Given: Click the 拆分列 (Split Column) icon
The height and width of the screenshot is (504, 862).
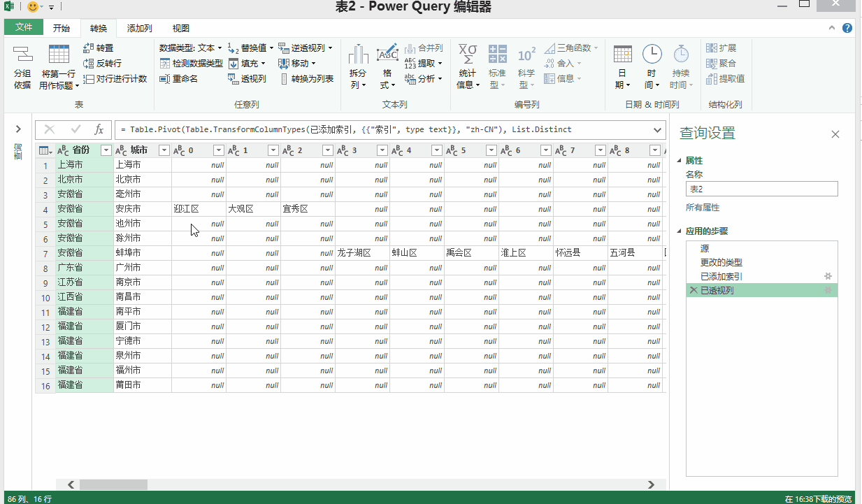Looking at the screenshot, I should tap(359, 55).
